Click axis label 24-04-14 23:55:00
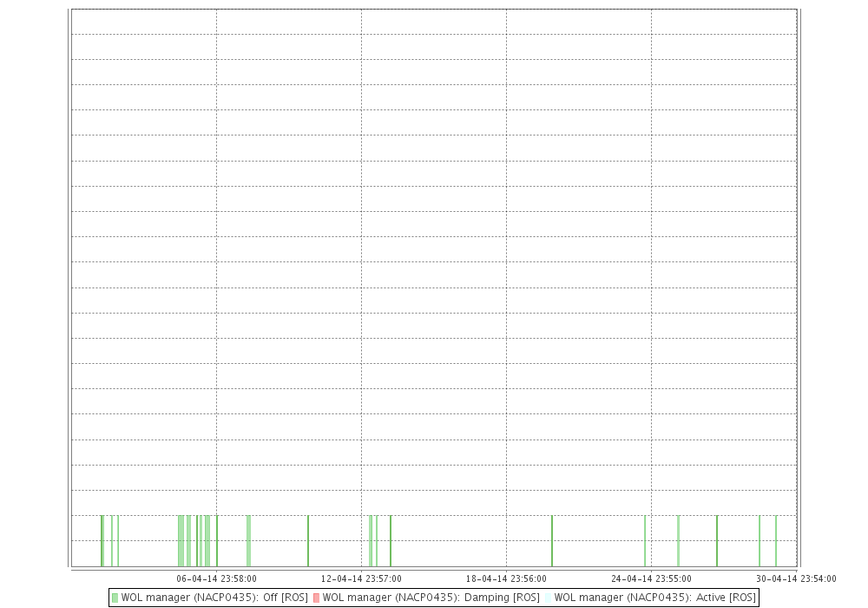Viewport: 868px width, 608px height. pos(651,578)
